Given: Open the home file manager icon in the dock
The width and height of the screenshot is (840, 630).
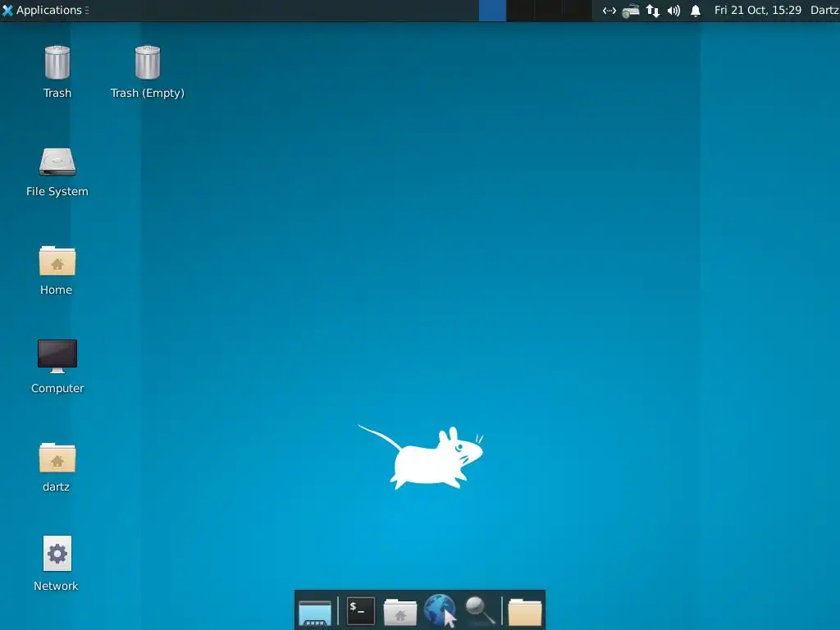Looking at the screenshot, I should 400,612.
